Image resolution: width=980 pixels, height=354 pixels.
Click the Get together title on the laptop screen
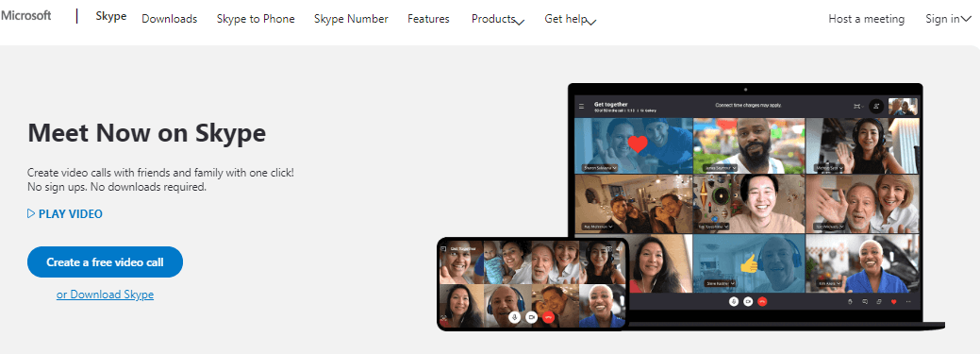[x=610, y=104]
